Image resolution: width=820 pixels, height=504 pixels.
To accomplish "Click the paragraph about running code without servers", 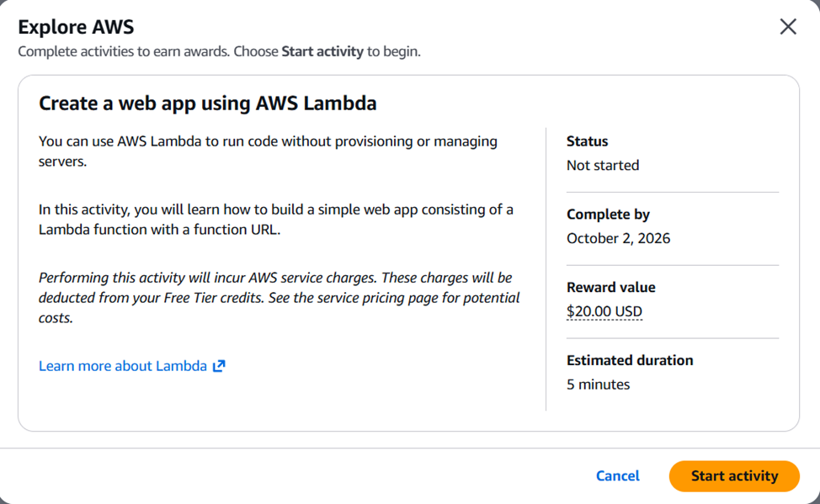I will pos(268,151).
